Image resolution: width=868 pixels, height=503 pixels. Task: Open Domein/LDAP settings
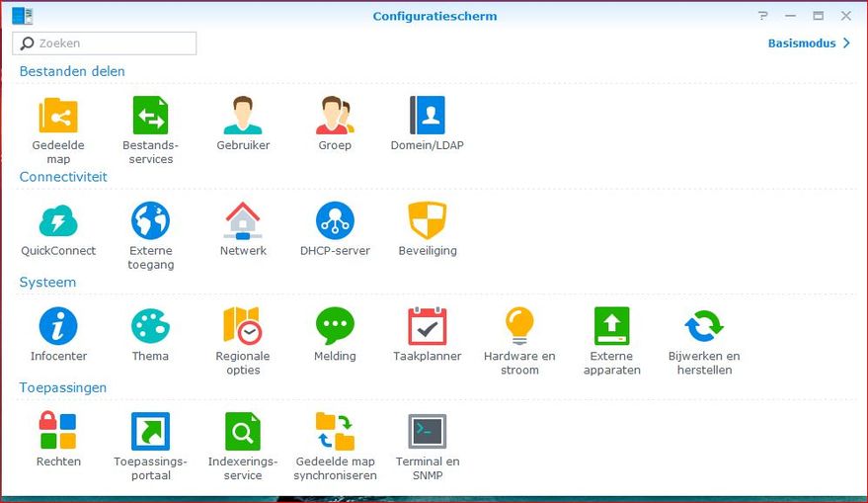pos(427,116)
